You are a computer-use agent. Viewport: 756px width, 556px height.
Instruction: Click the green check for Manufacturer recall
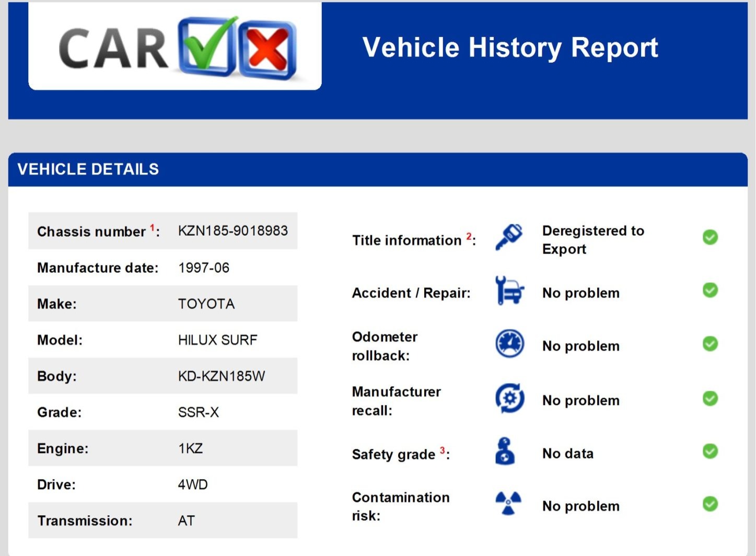(x=710, y=399)
